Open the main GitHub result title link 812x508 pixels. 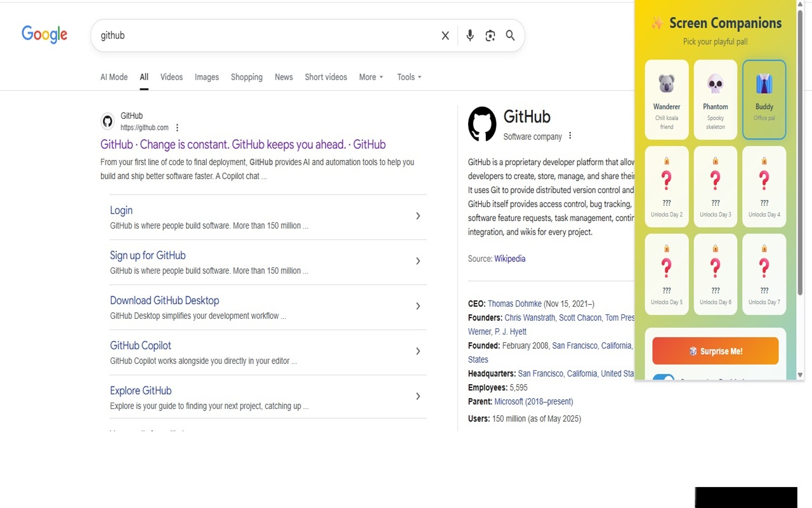243,144
